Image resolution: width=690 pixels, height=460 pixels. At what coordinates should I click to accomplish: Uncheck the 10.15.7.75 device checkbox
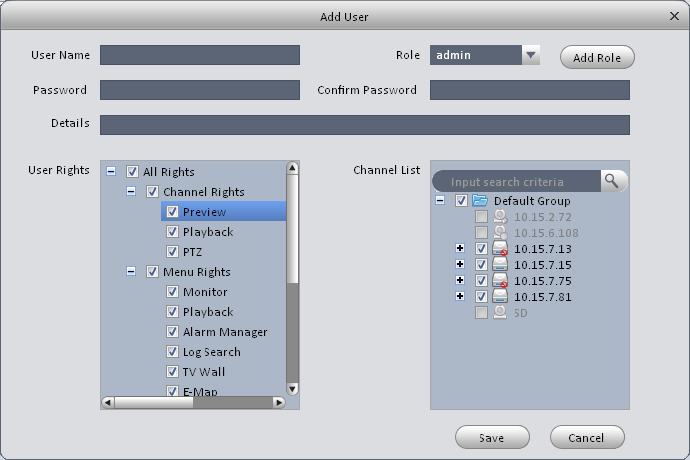[481, 280]
